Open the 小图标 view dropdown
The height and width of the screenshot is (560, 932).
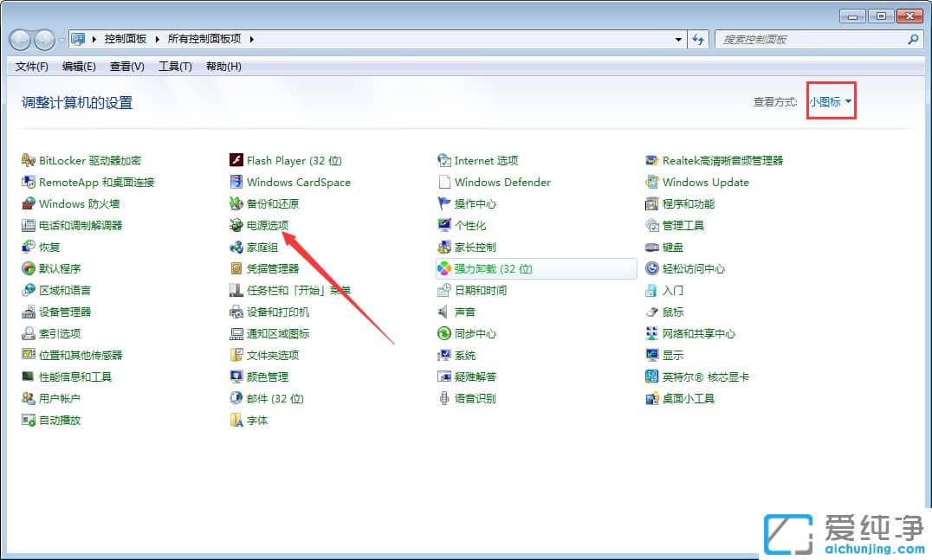(x=829, y=100)
